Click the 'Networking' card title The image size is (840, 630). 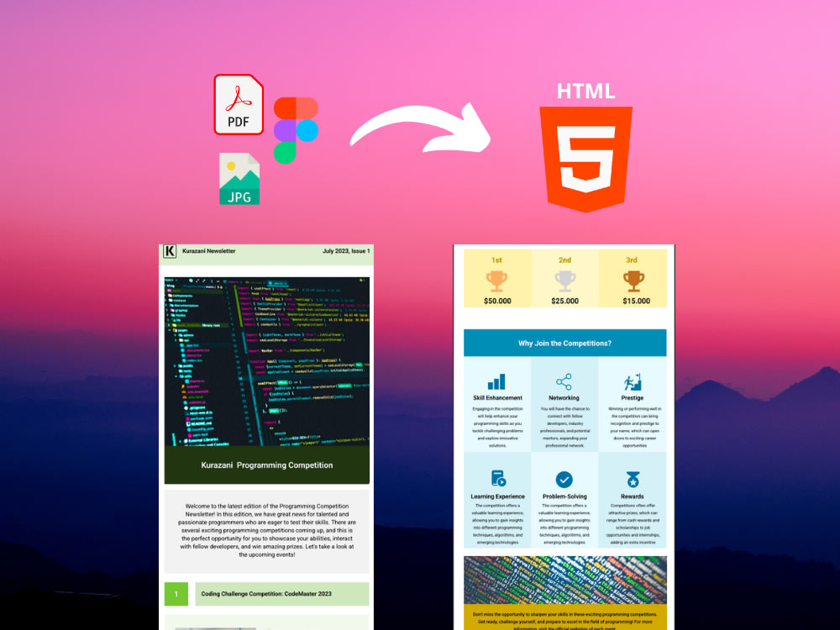pos(564,398)
